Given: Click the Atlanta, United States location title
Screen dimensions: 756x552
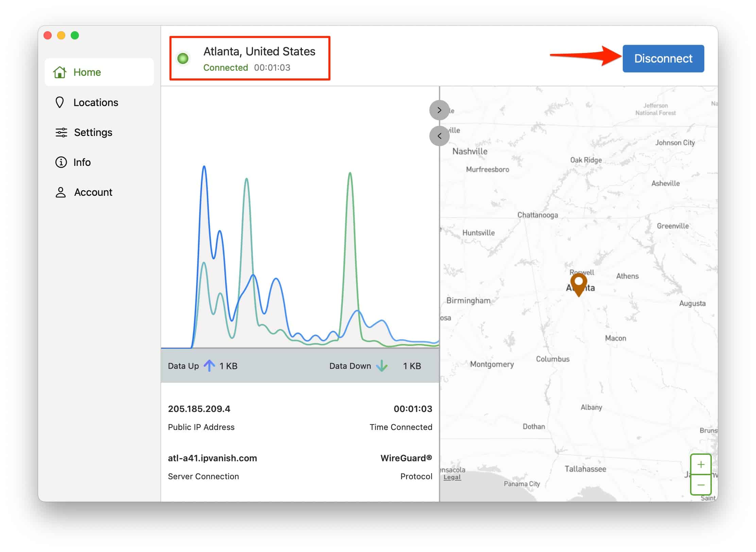Looking at the screenshot, I should (259, 51).
